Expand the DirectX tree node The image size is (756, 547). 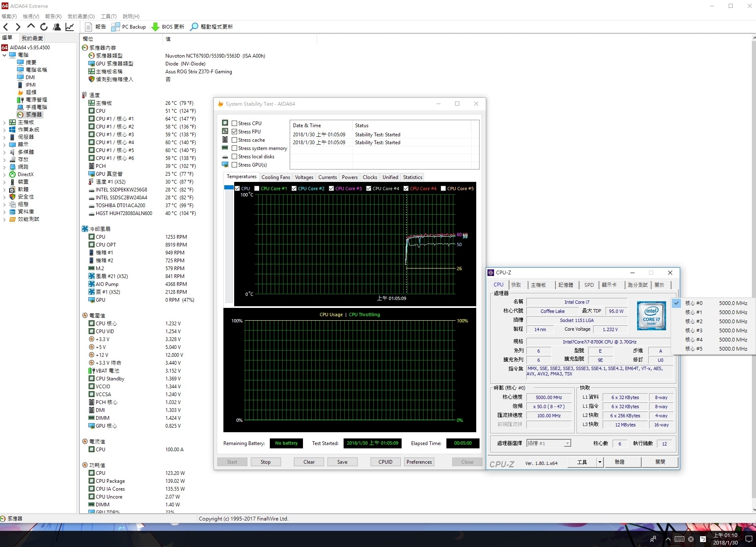4,174
